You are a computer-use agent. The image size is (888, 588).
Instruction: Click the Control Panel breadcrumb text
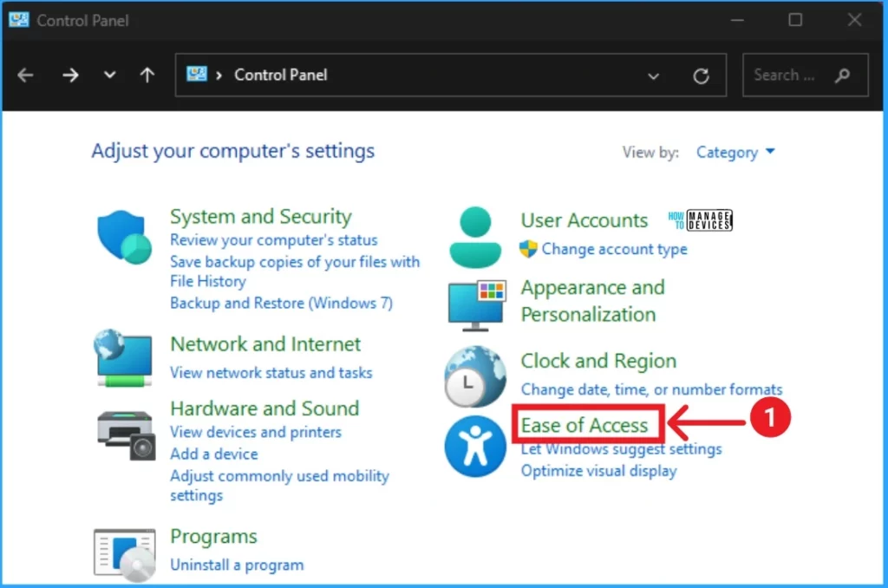click(x=281, y=75)
